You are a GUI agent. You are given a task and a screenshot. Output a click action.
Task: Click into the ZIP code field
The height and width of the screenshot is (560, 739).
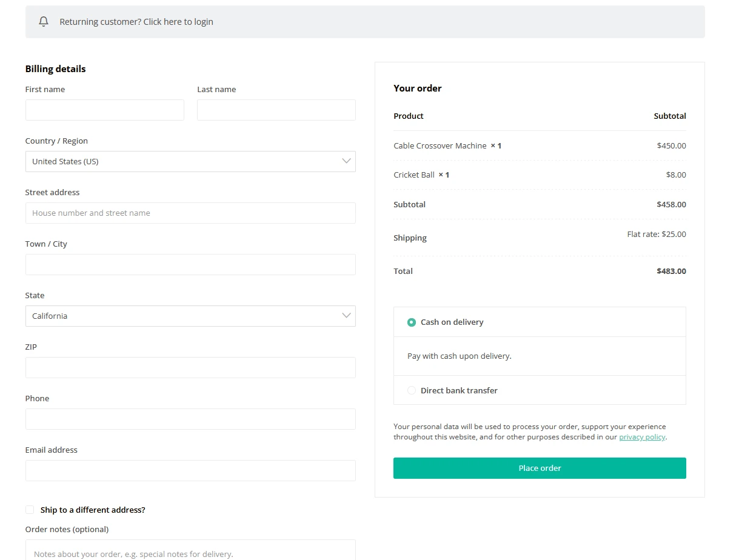(190, 368)
